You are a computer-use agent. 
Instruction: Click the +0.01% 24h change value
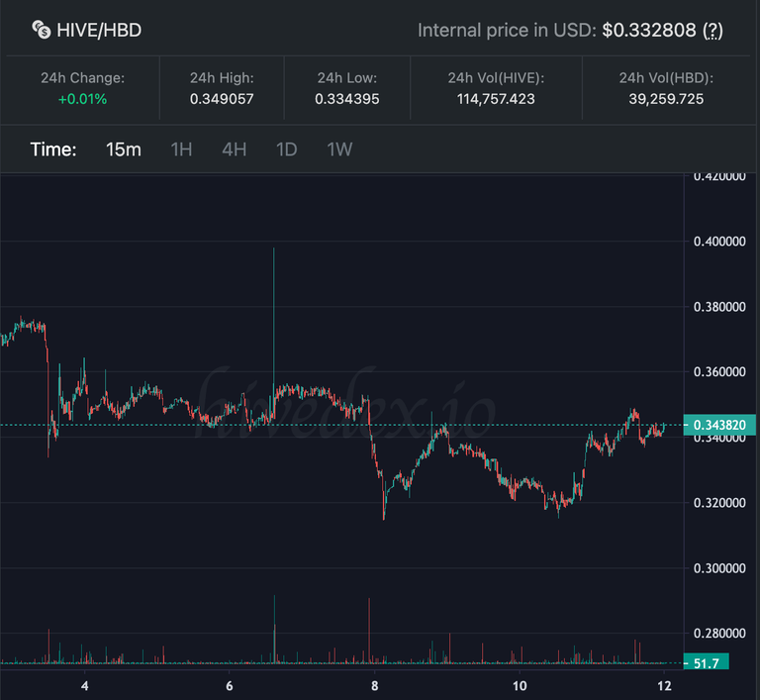(82, 99)
